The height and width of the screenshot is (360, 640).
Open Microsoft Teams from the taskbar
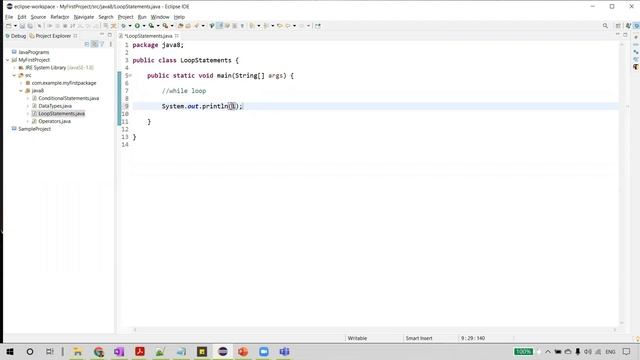[x=284, y=351]
